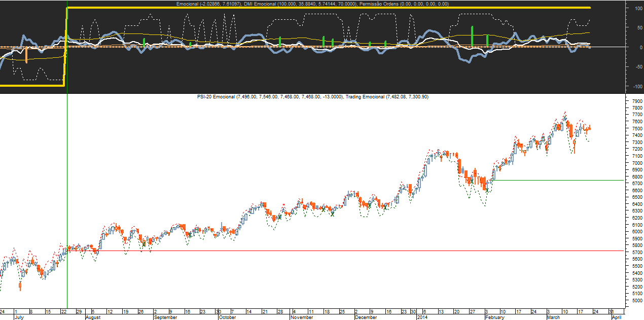644x320 pixels.
Task: Click the December month label
Action: (x=366, y=317)
